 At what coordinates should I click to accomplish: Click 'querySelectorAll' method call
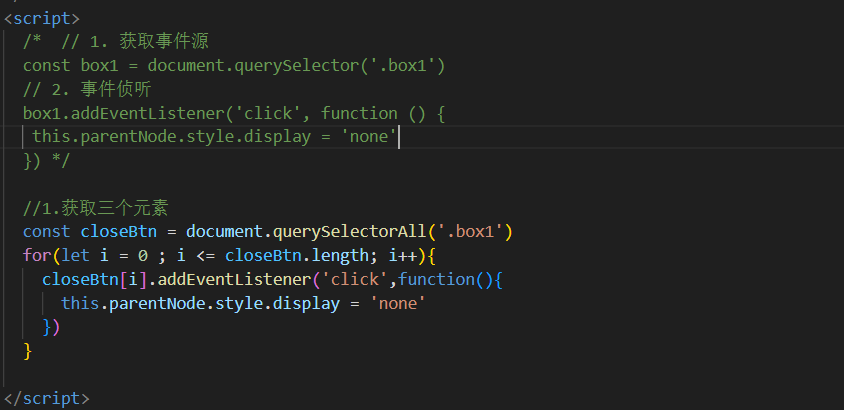tap(350, 232)
